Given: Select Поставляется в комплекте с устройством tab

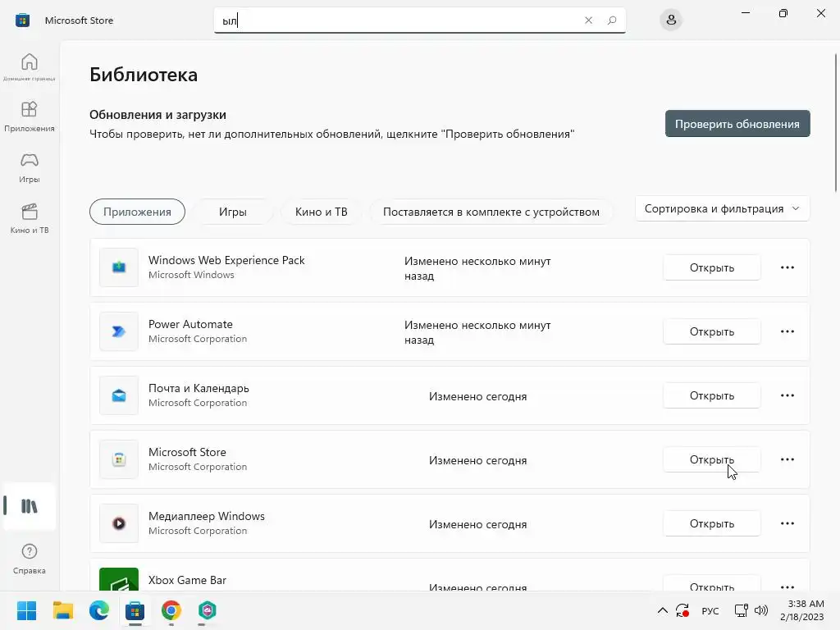Looking at the screenshot, I should pos(491,212).
